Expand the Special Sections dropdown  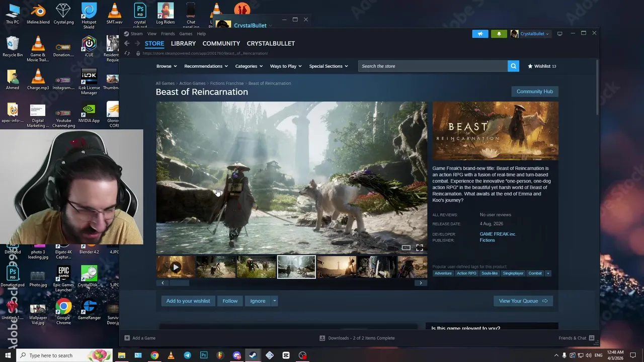tap(329, 66)
